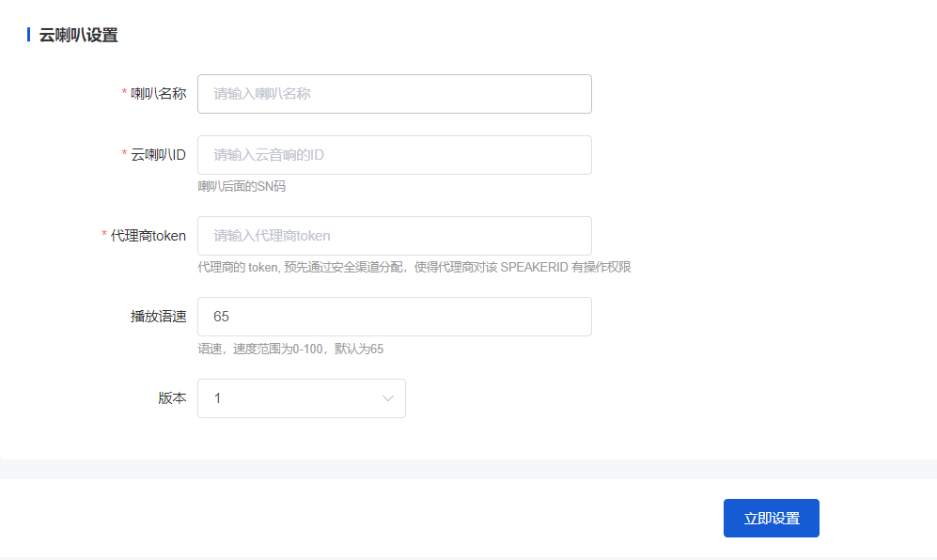The image size is (937, 560).
Task: Click the 代理商token label
Action: [148, 236]
